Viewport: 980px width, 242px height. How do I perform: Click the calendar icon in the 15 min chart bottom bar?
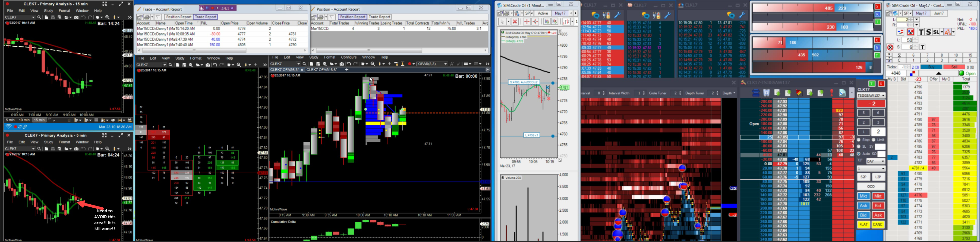pyautogui.click(x=130, y=120)
